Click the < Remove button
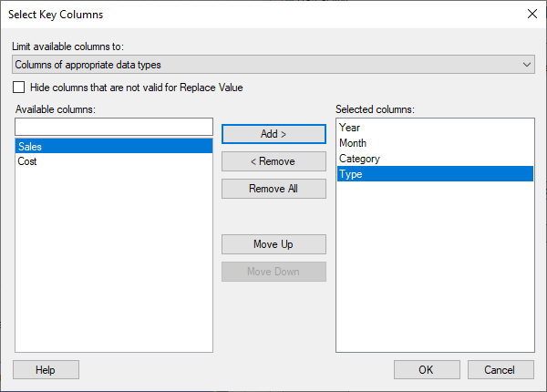 point(273,161)
